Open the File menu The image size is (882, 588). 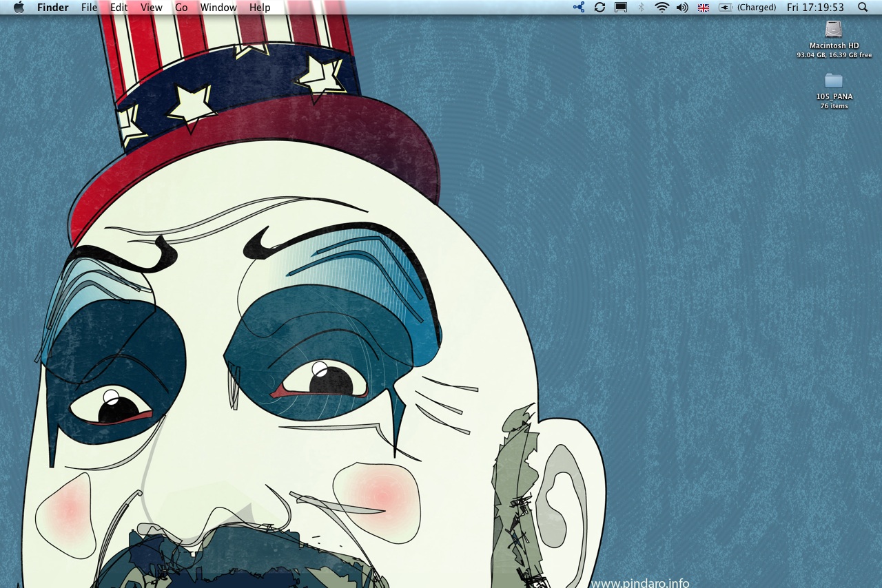point(90,8)
